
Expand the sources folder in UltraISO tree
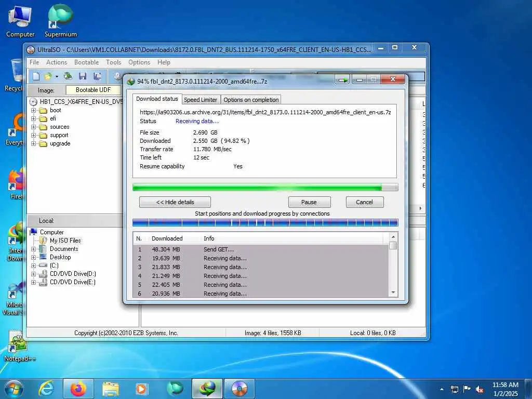(x=34, y=127)
